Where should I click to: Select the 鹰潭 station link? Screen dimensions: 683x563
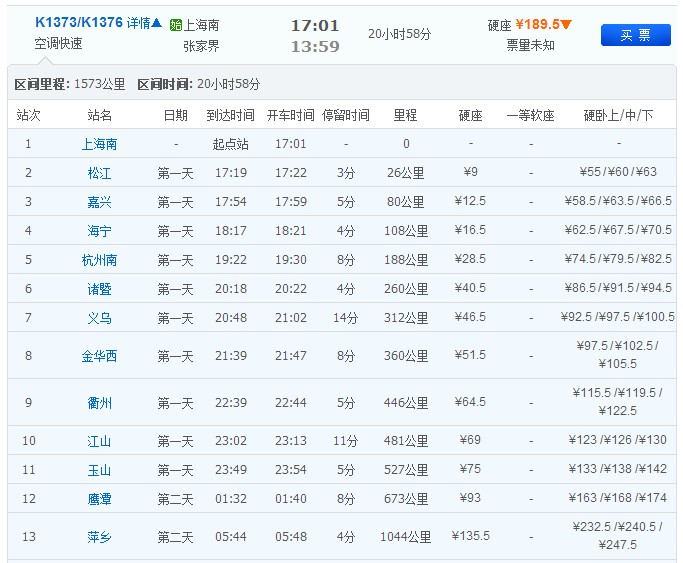point(99,499)
